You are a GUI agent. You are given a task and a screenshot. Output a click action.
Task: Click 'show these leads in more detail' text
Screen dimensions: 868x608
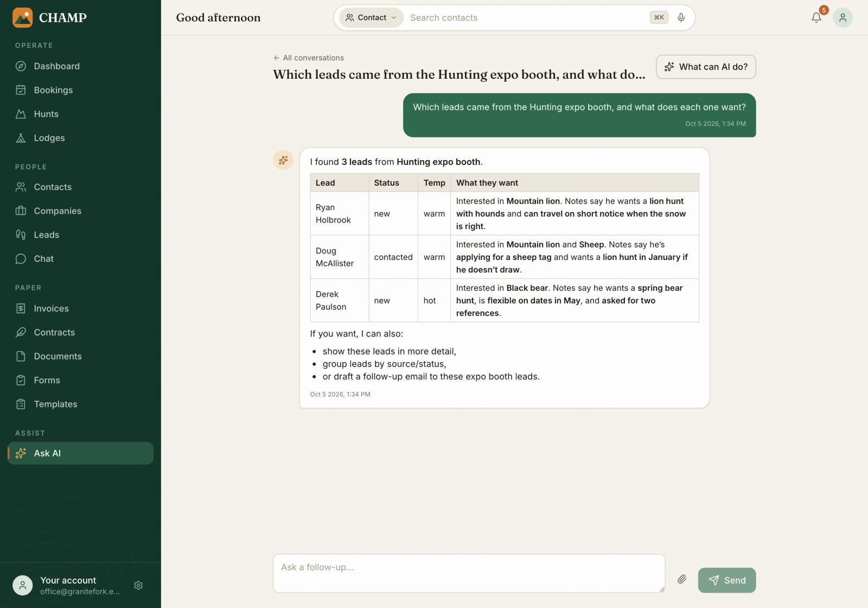coord(389,351)
